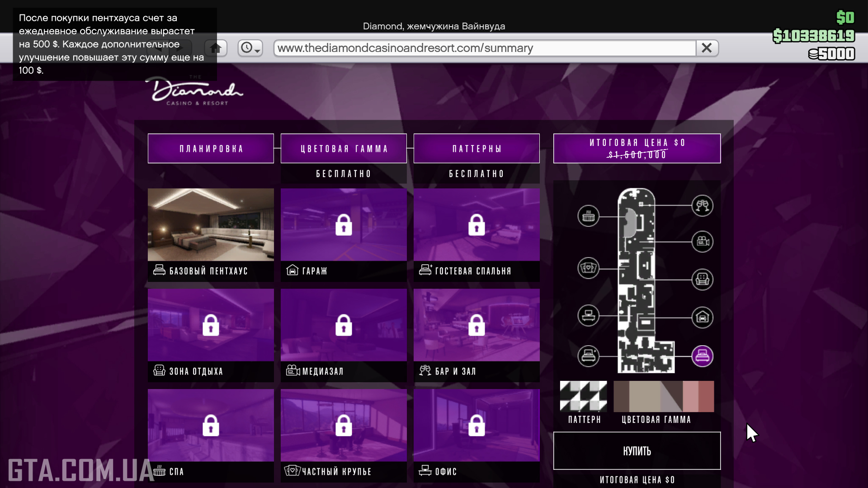Click the Цветовая гамма color swatch preview

click(x=663, y=396)
